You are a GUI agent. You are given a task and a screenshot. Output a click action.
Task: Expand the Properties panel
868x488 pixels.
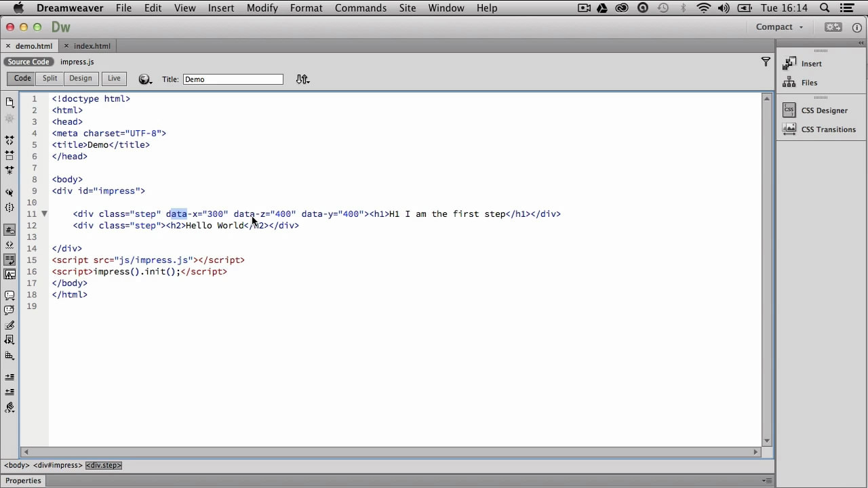click(x=24, y=481)
